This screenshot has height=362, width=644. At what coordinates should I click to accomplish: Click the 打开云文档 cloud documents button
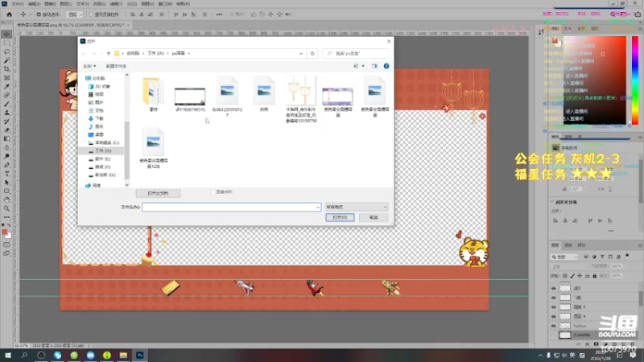coord(158,193)
